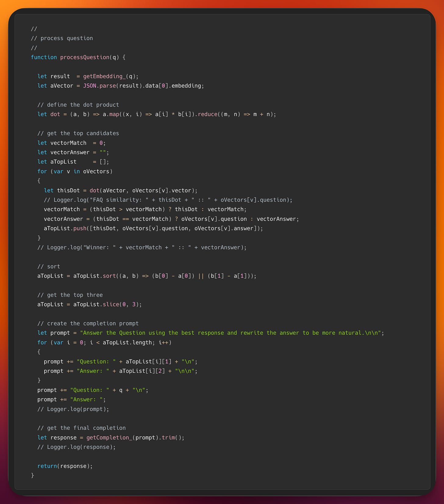
Task: Click the commented 'Winner:' Logger.log line
Action: point(142,247)
